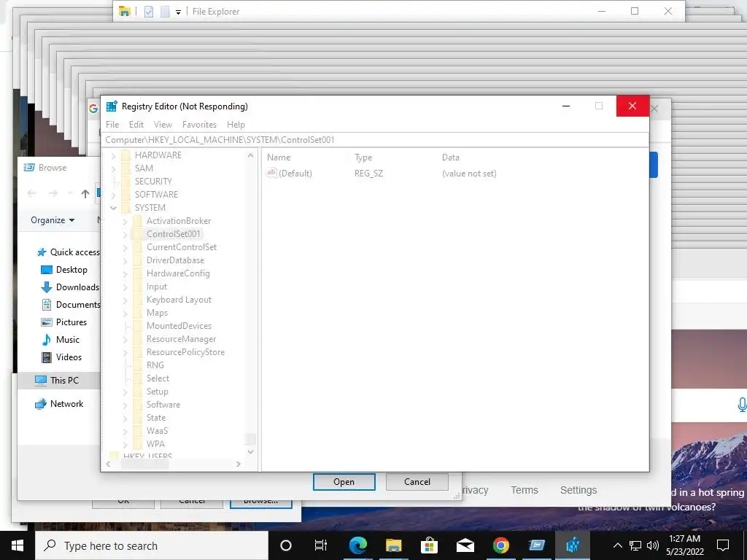The width and height of the screenshot is (747, 560).
Task: Click Cancel in the Browse dialog
Action: pos(417,482)
